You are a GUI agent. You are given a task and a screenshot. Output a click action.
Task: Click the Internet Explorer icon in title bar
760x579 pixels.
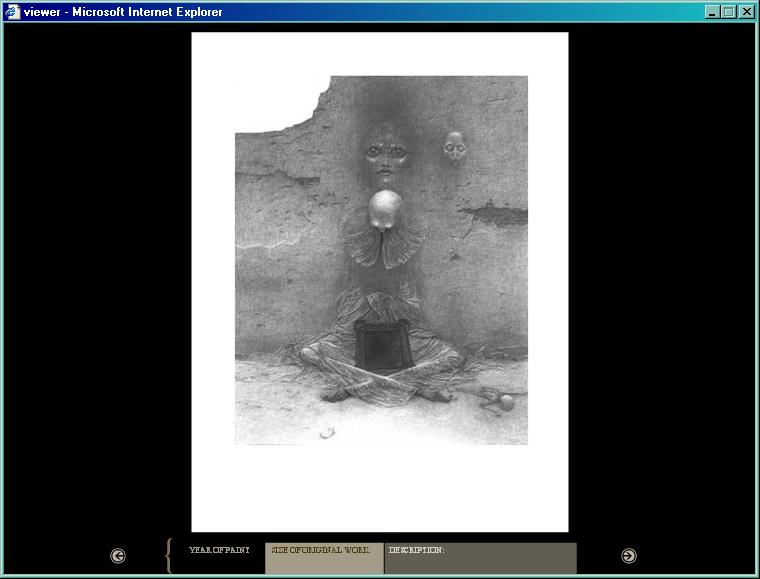pyautogui.click(x=12, y=12)
